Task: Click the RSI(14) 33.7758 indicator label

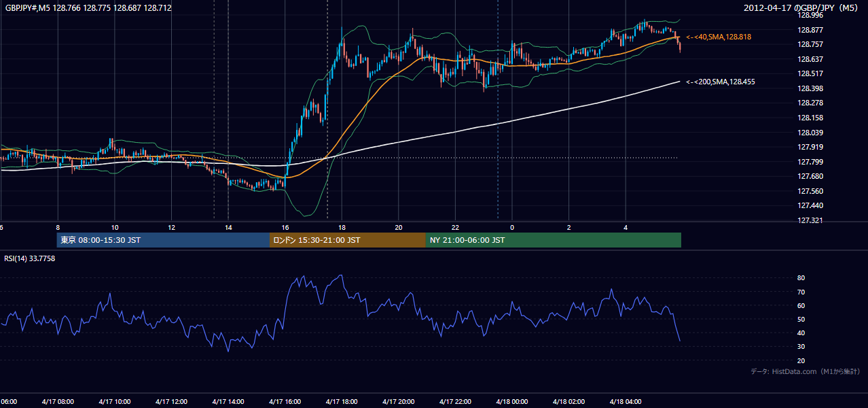Action: (x=30, y=258)
